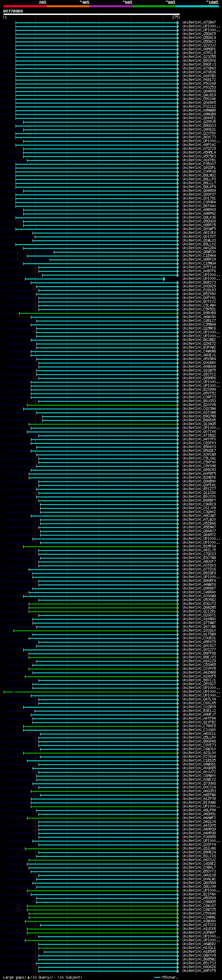Select hit label UniRef100_A6UEJ1
222x980 pixels.
coord(199,355)
